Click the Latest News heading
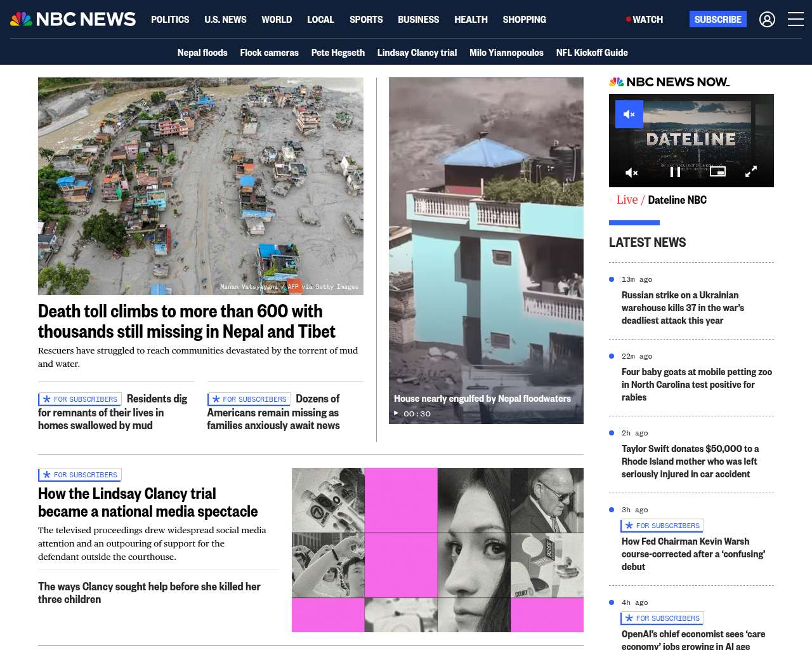 click(647, 242)
